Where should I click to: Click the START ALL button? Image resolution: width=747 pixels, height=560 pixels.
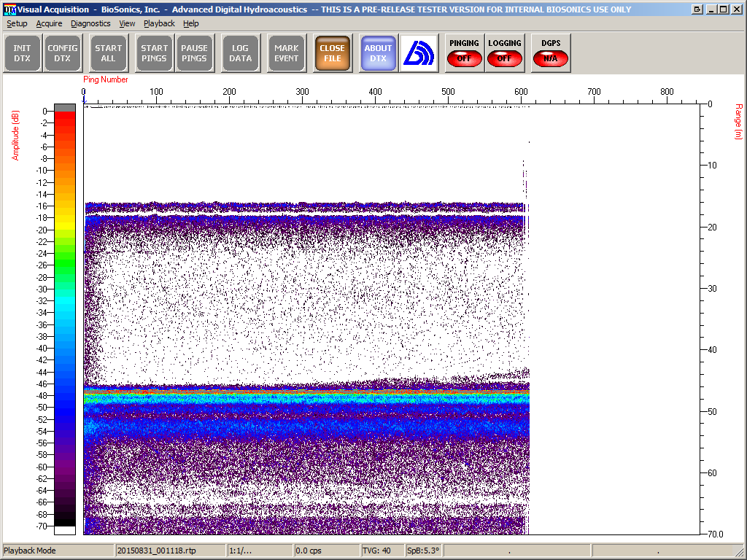[109, 53]
